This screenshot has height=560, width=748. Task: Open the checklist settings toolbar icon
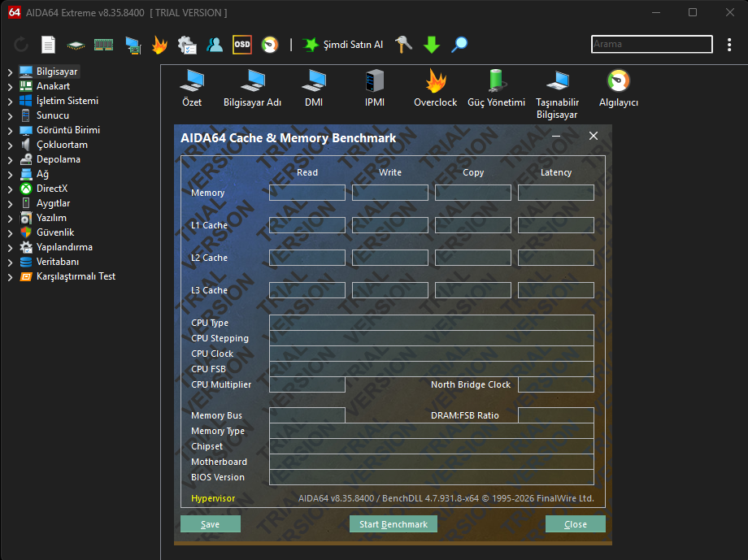pos(187,45)
